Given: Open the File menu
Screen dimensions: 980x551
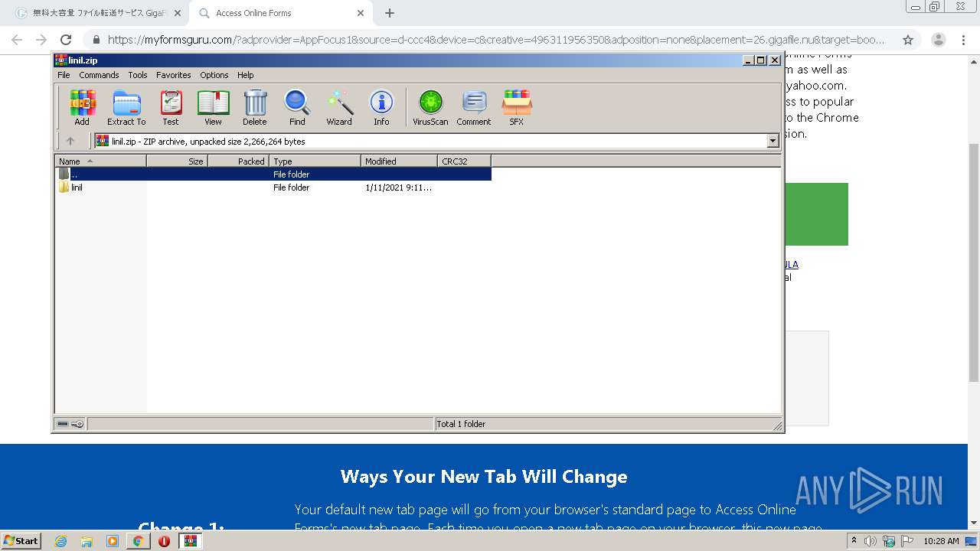Looking at the screenshot, I should pos(64,75).
